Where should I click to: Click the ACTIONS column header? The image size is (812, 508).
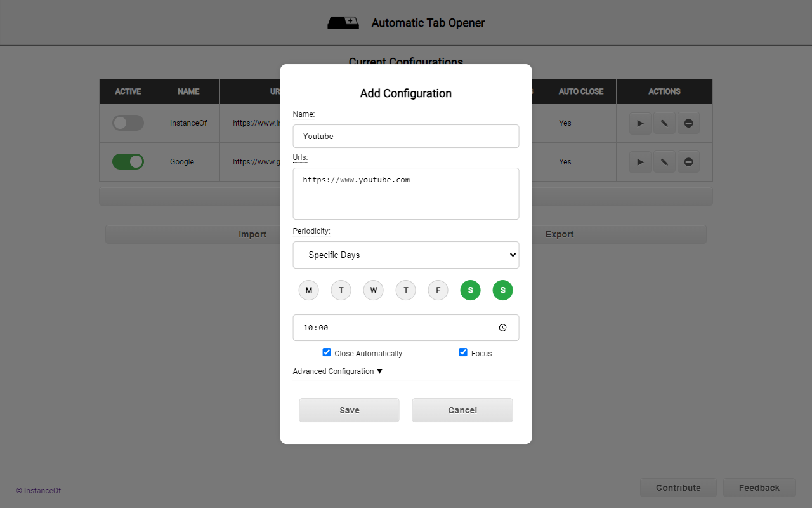[x=664, y=91]
